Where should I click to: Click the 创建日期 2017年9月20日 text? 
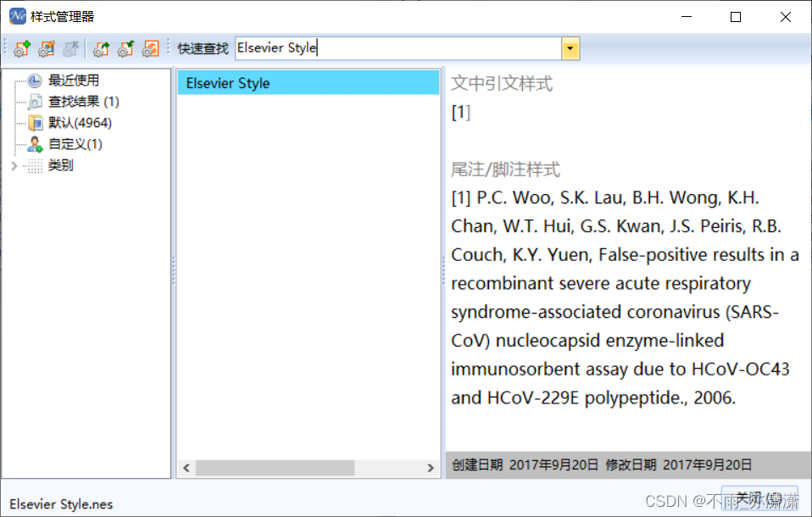click(526, 464)
